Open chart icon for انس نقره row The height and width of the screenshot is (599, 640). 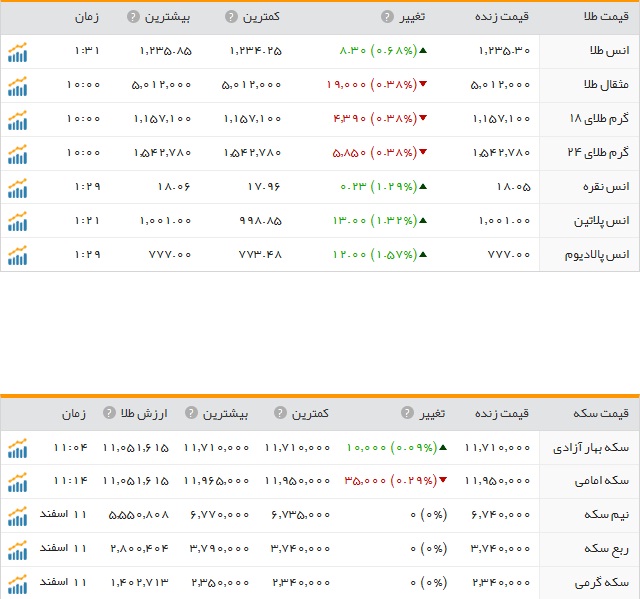(x=17, y=188)
